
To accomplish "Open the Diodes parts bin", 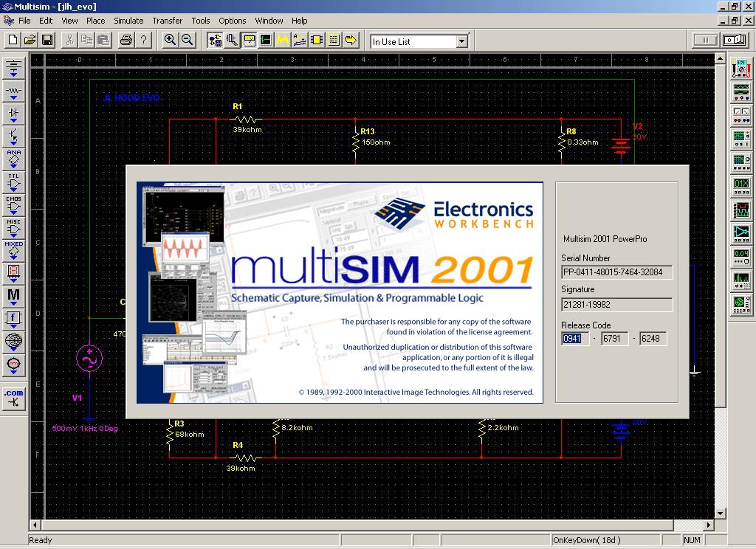I will click(x=13, y=114).
